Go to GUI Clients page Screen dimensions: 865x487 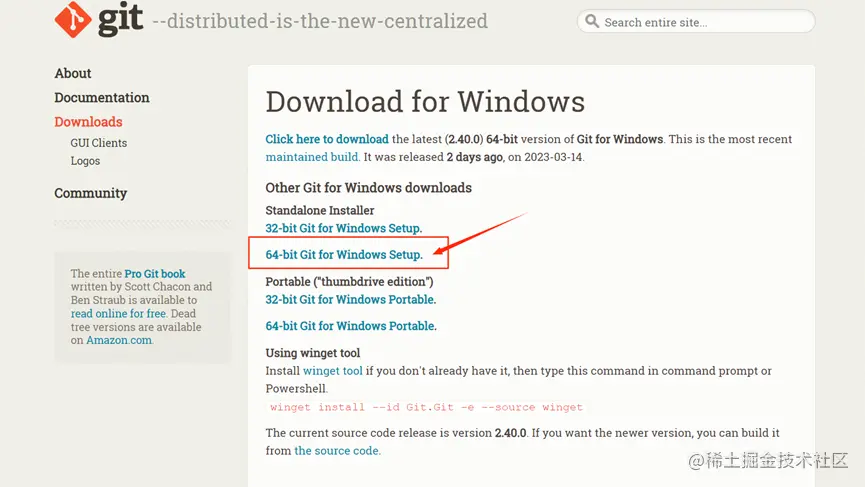pos(98,143)
